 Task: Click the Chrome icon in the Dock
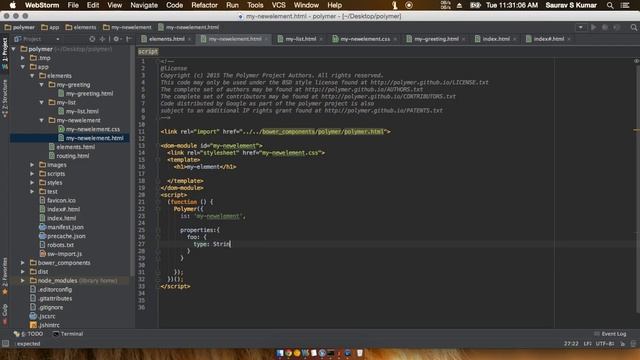click(x=288, y=353)
